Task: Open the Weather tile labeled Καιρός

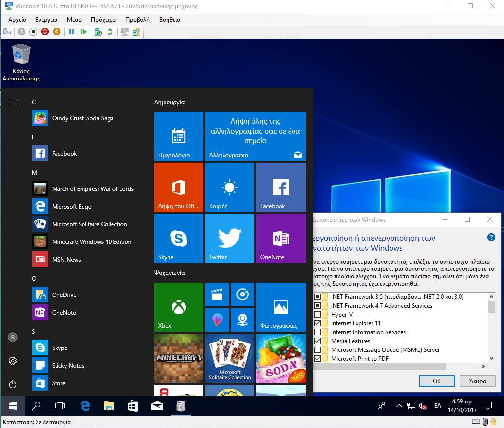Action: coord(230,187)
